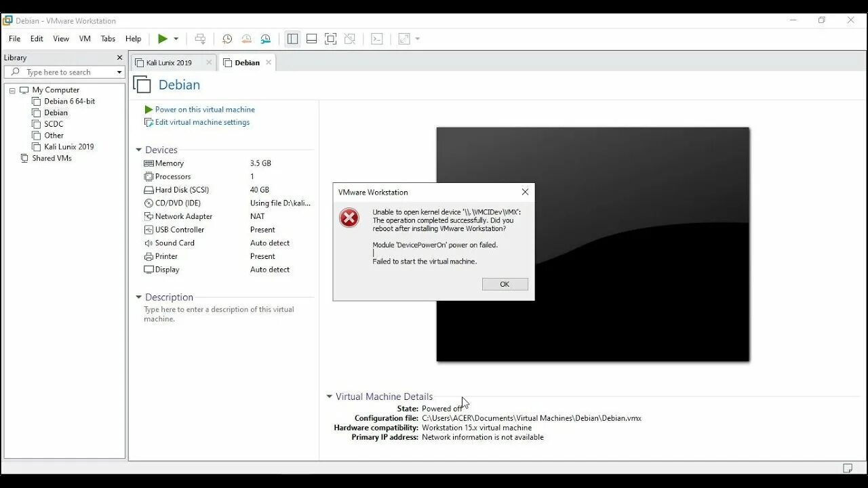Image resolution: width=868 pixels, height=488 pixels.
Task: Close the Library panel
Action: [x=120, y=58]
